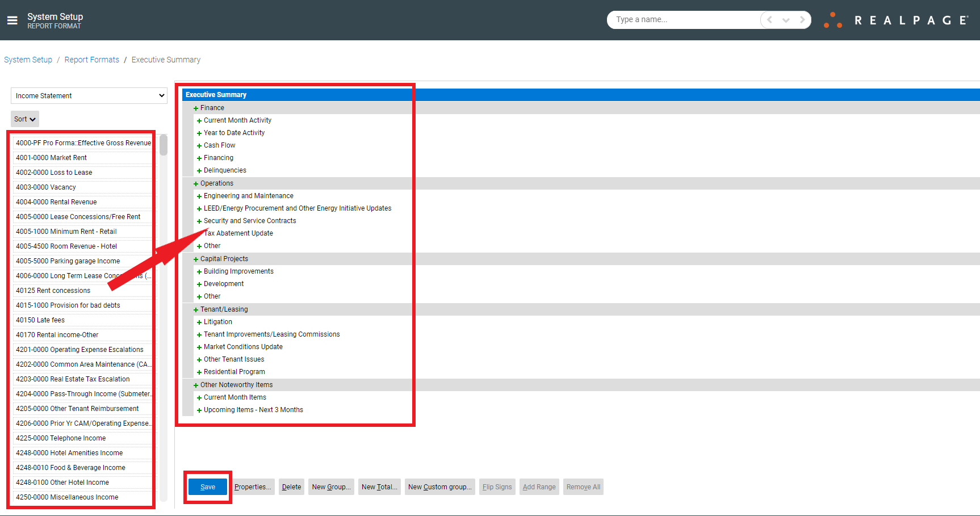The height and width of the screenshot is (516, 980).
Task: Select 4205-0000 Other Tenant Reimbursement
Action: (83, 409)
